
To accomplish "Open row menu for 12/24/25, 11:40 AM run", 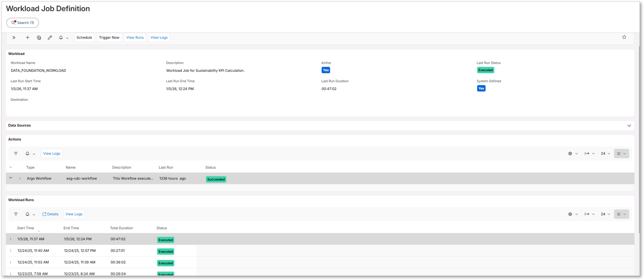I will coord(11,251).
